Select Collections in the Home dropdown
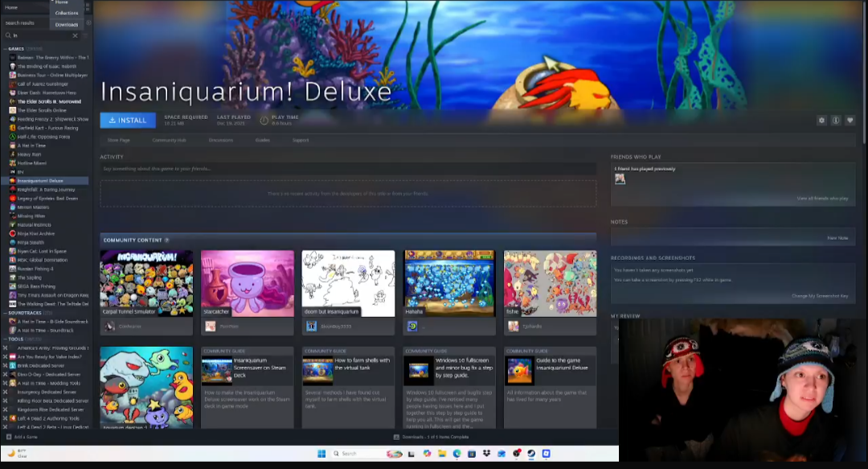The image size is (868, 469). pos(67,13)
